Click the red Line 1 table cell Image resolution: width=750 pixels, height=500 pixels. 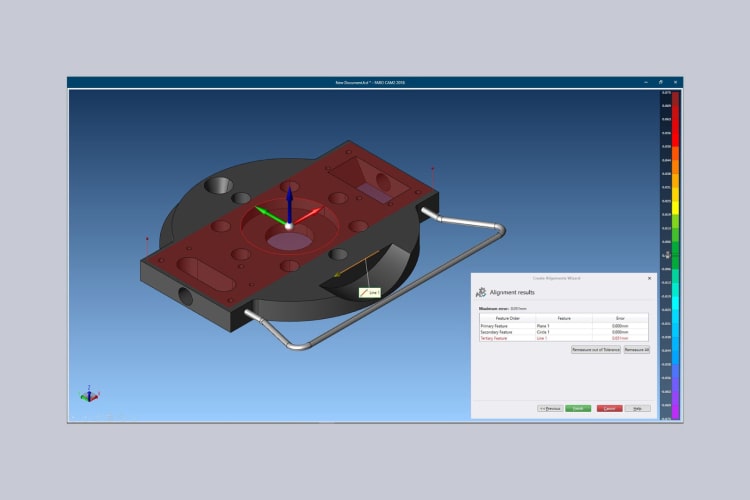pyautogui.click(x=564, y=338)
